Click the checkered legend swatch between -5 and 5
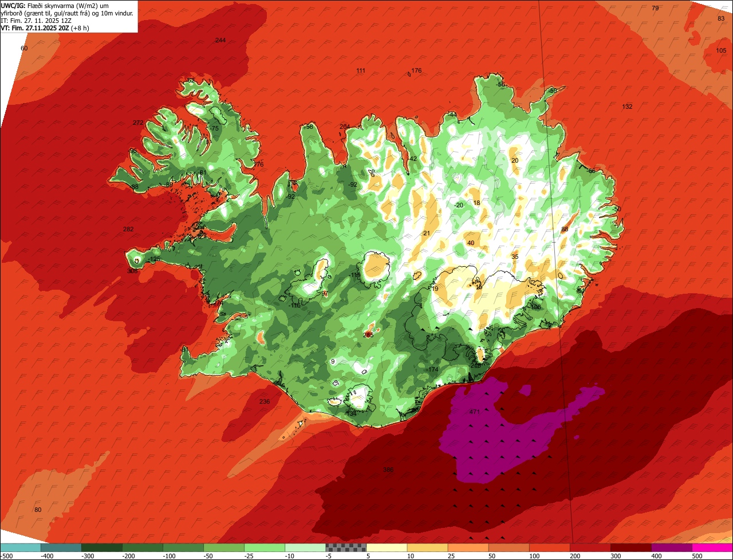 [x=346, y=547]
